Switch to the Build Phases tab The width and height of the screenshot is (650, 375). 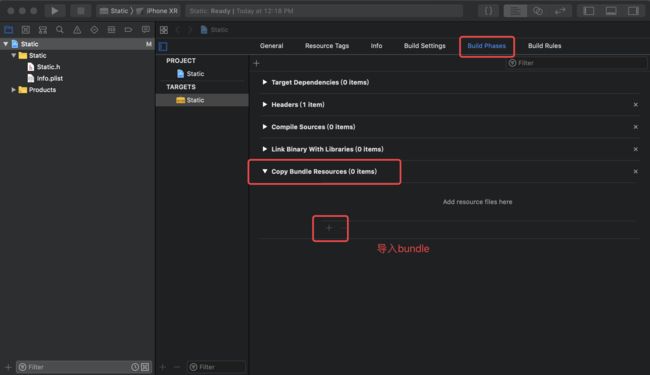point(487,46)
